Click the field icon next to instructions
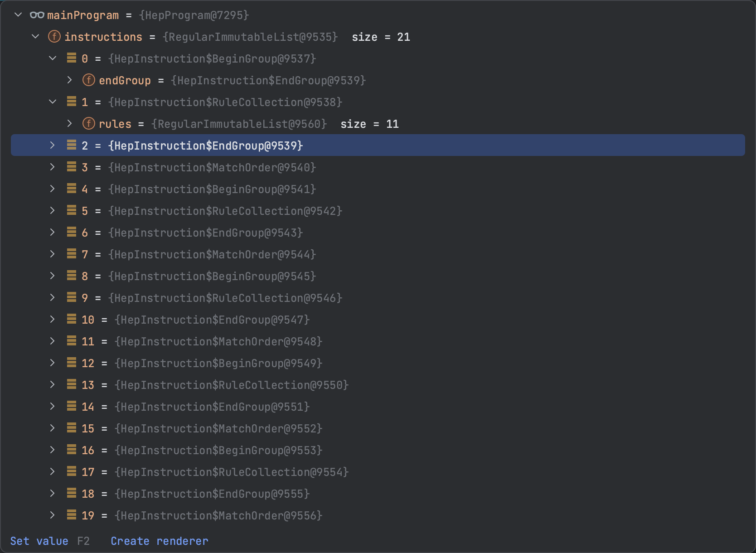Screen dimensions: 756x553 [x=54, y=36]
